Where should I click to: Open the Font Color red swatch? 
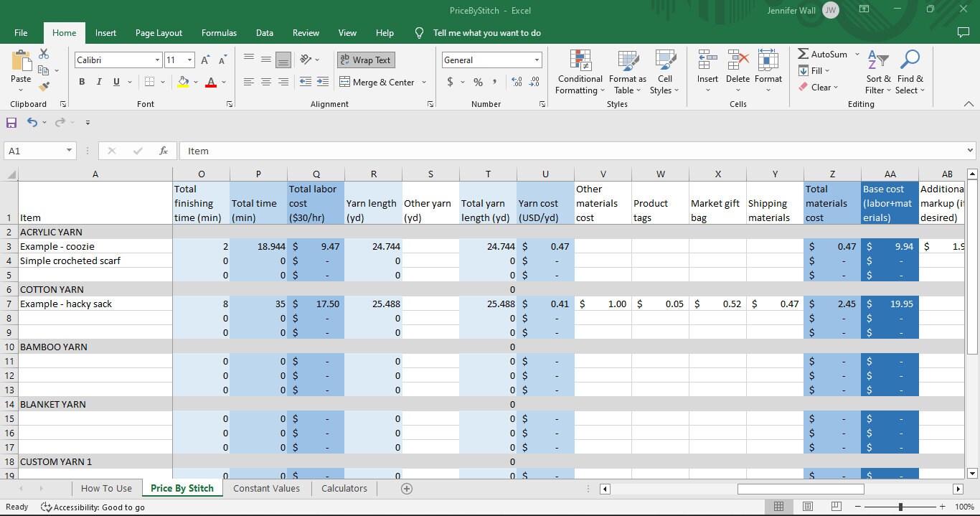click(x=210, y=81)
